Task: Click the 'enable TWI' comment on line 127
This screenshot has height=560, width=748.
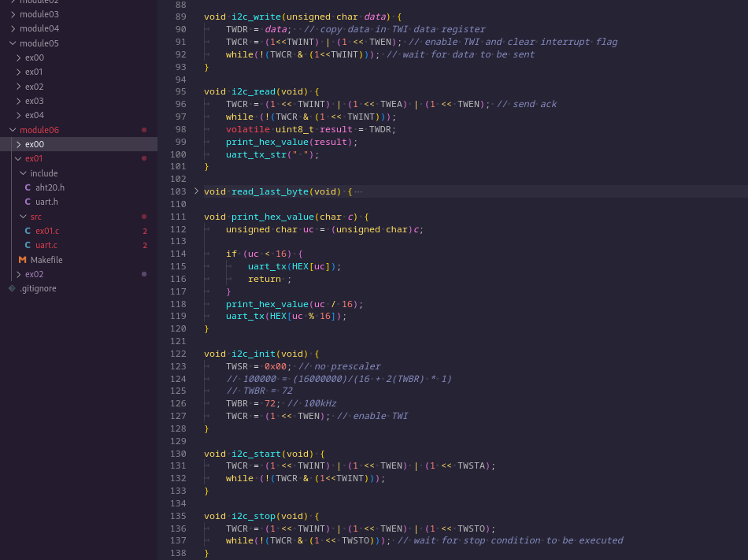Action: point(372,416)
